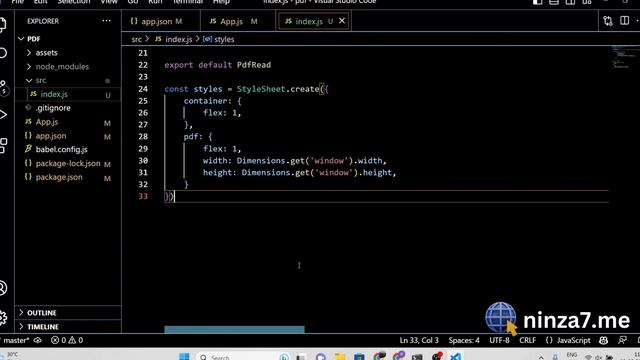640x360 pixels.
Task: Click the master branch status item
Action: 16,340
